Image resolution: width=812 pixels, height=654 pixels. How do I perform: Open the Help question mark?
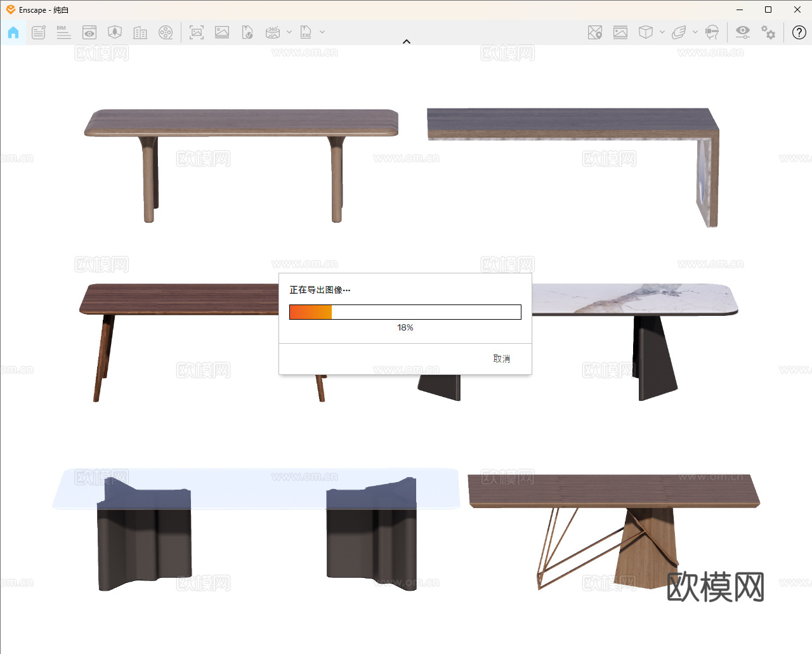[799, 32]
